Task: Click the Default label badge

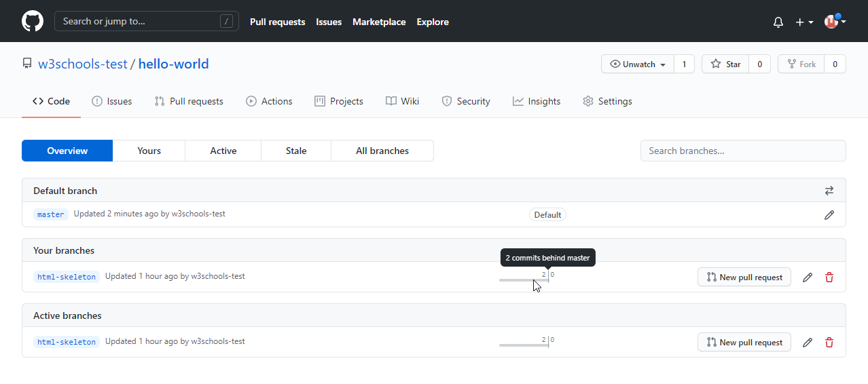Action: coord(547,214)
